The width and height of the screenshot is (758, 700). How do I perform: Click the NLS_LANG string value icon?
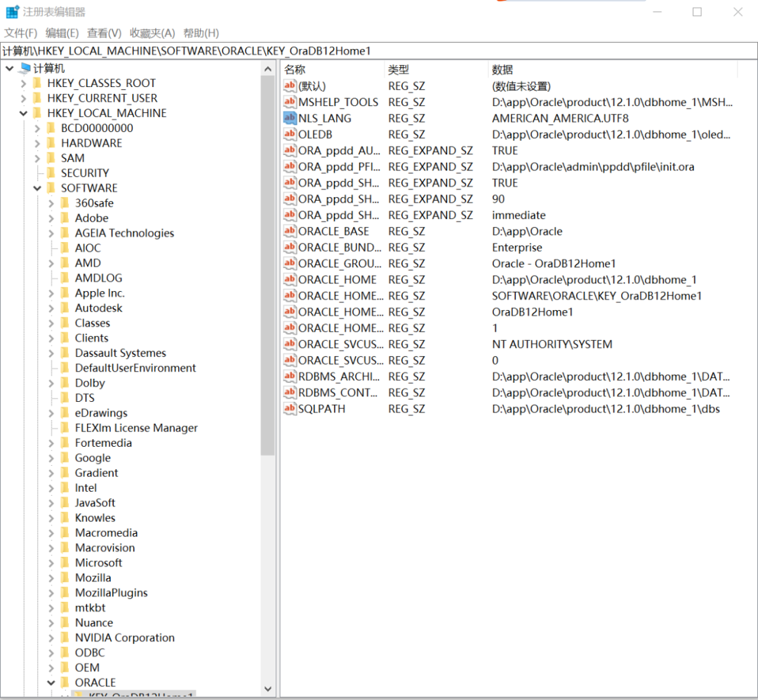[290, 118]
